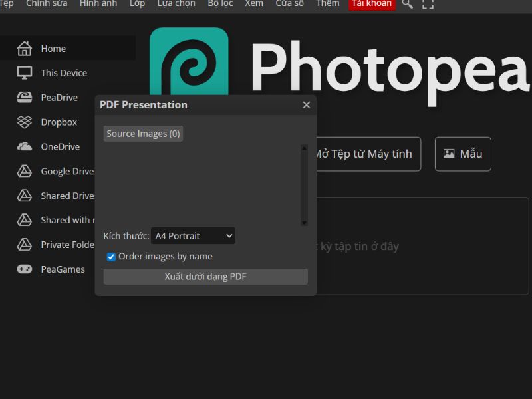Image resolution: width=532 pixels, height=399 pixels.
Task: Click the Mẫu templates button
Action: pos(463,154)
